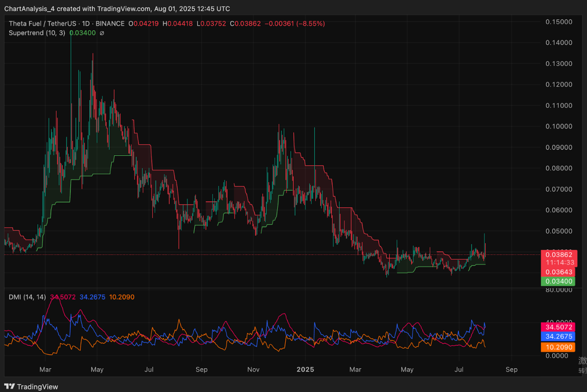Click the red ADX value 34.5072 in DMI legend
Screen dimensions: 587x392
(x=63, y=297)
